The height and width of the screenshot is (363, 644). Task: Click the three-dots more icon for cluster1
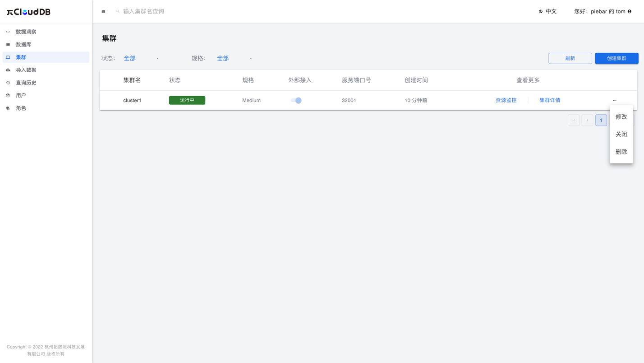[615, 100]
